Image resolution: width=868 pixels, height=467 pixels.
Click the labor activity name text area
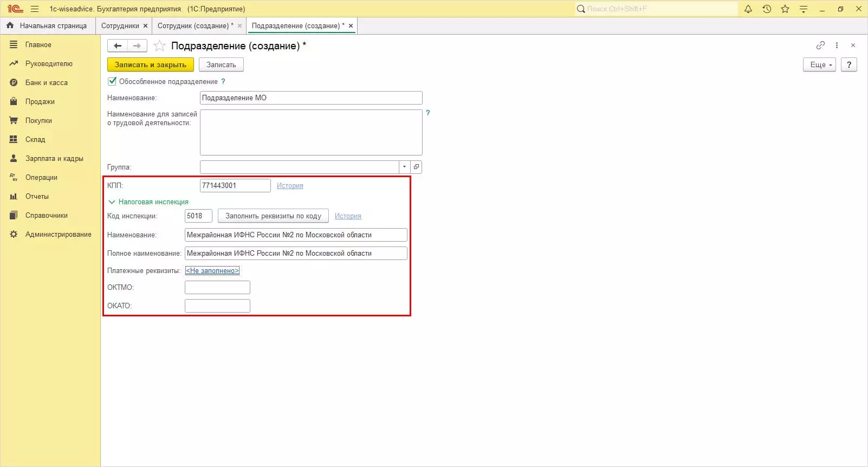(311, 132)
